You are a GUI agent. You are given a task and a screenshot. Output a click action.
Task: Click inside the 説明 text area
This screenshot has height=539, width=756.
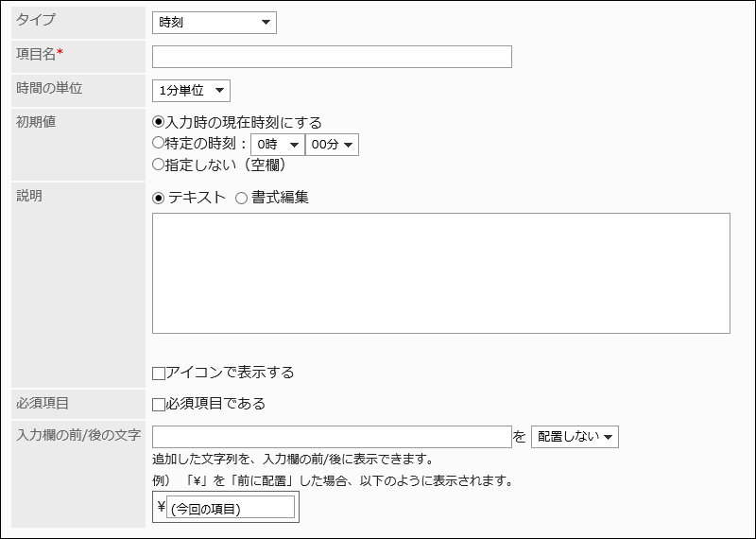(x=440, y=273)
